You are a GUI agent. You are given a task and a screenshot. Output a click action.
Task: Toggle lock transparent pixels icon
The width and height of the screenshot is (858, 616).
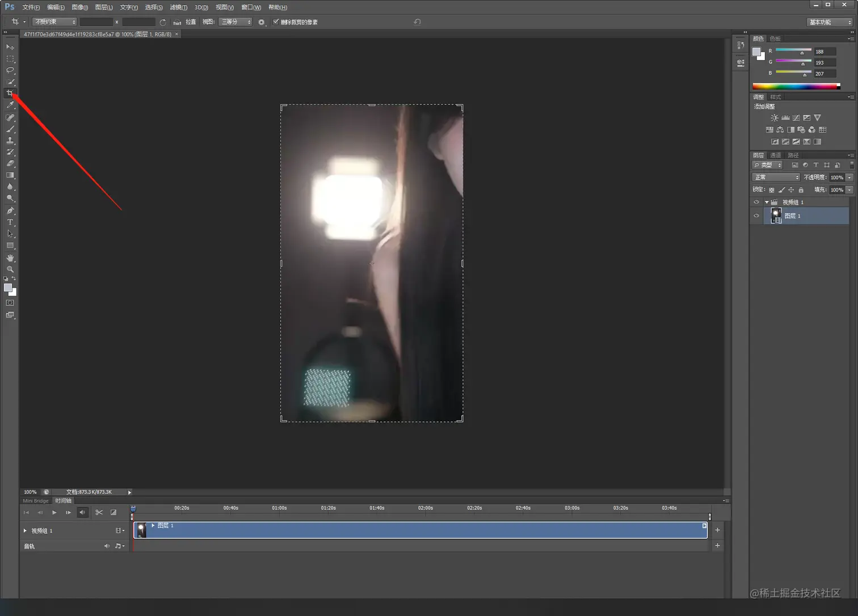(772, 190)
